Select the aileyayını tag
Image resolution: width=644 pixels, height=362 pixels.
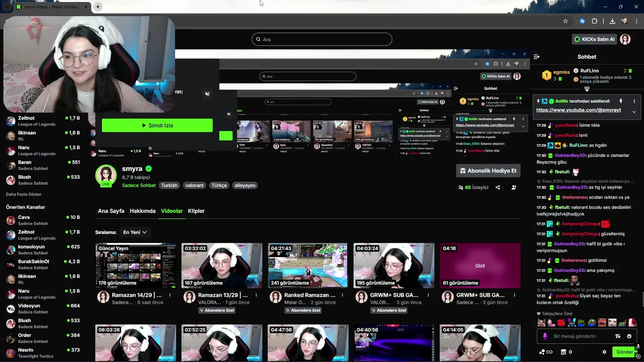(x=245, y=186)
